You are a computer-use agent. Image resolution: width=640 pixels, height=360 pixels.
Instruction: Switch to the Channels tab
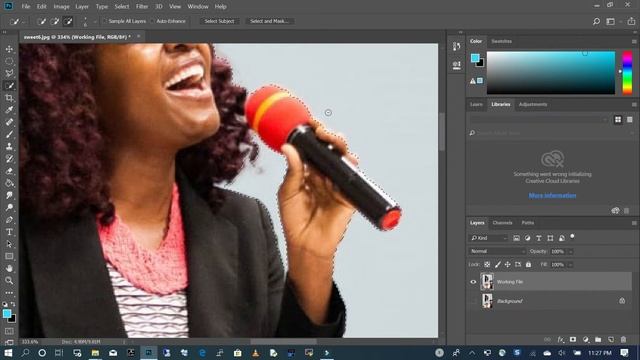point(502,223)
